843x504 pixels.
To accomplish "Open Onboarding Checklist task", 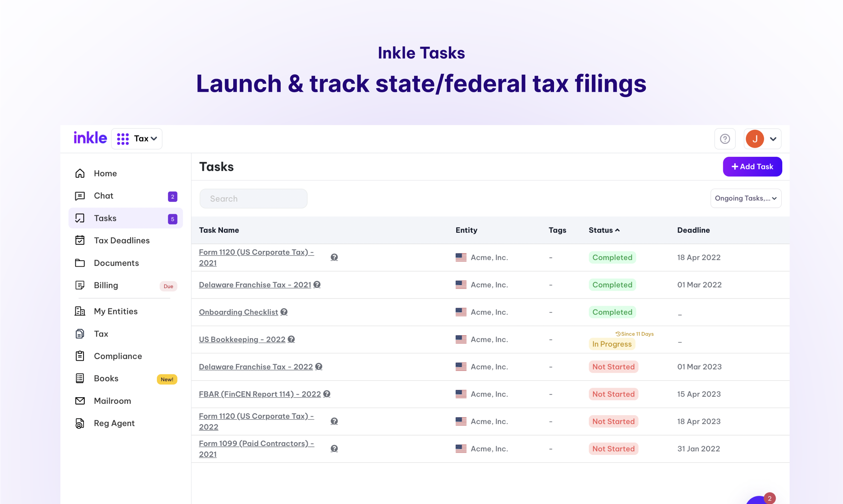I will [x=238, y=312].
